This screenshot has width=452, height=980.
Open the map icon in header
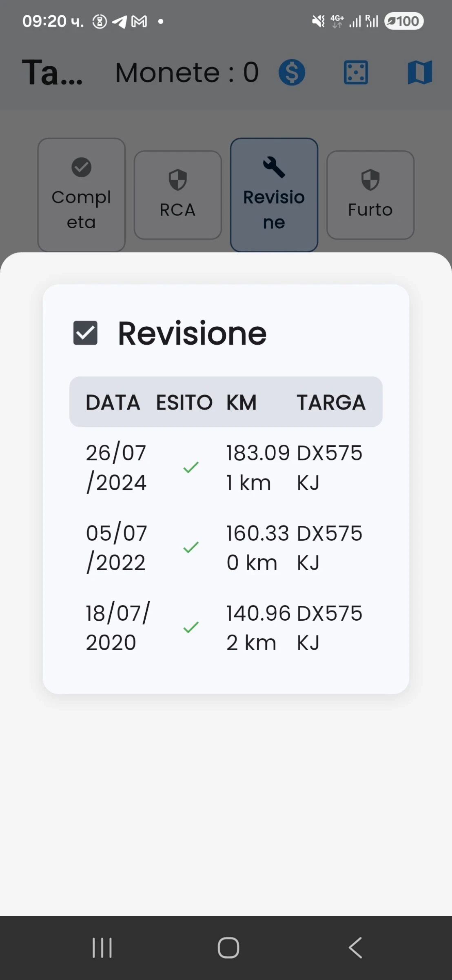pos(420,72)
